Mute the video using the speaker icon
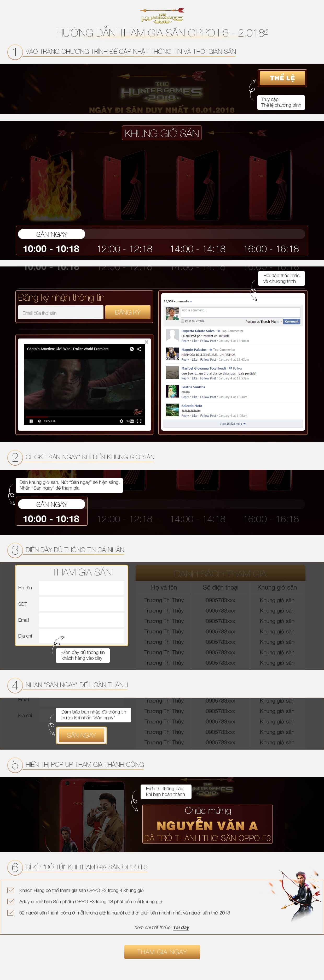This screenshot has width=324, height=980. click(39, 421)
